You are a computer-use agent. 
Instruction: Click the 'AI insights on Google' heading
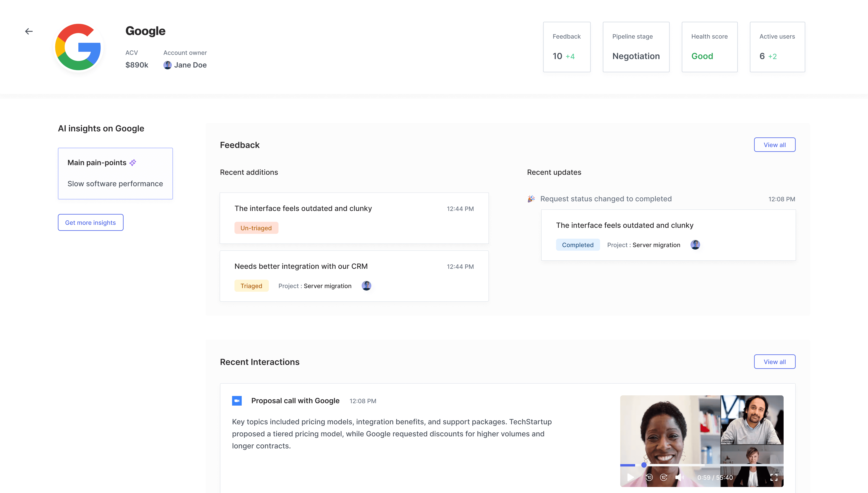click(x=101, y=129)
